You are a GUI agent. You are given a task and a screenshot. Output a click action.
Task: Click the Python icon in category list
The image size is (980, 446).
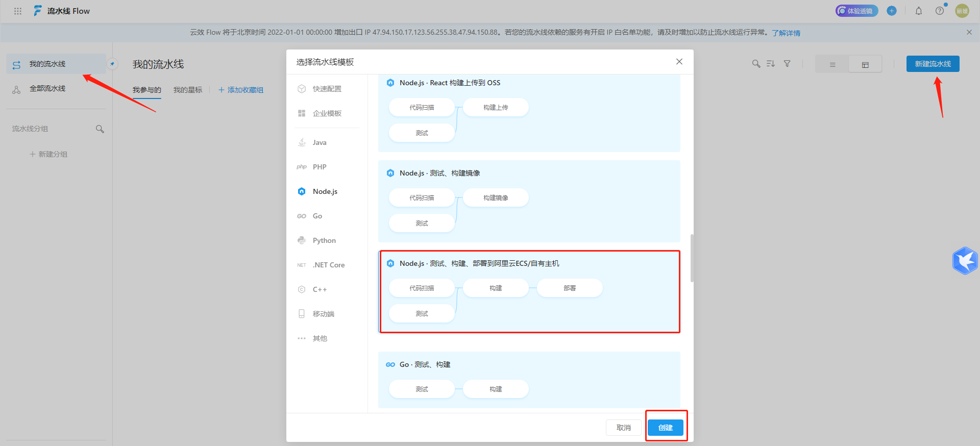302,240
